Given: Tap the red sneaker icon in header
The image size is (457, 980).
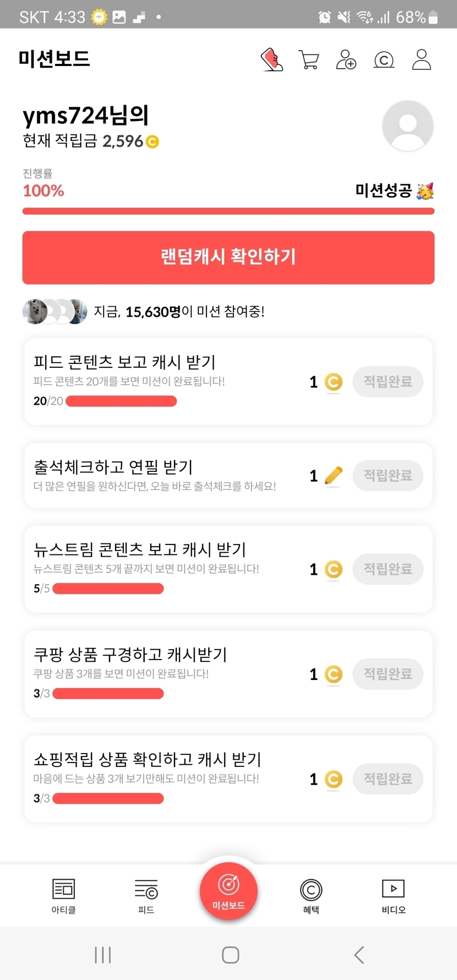Looking at the screenshot, I should (x=271, y=59).
